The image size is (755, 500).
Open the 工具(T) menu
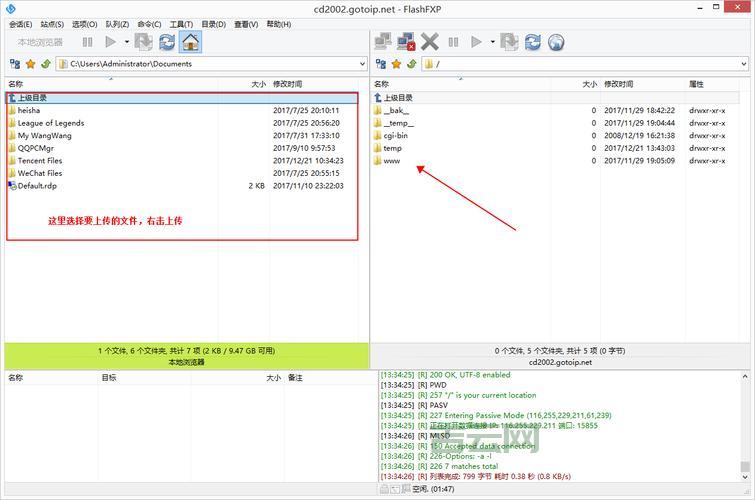point(181,24)
